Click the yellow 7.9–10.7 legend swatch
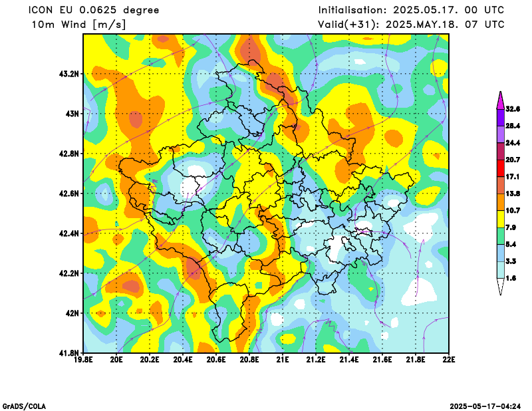Image resolution: width=532 pixels, height=411 pixels. pos(501,219)
